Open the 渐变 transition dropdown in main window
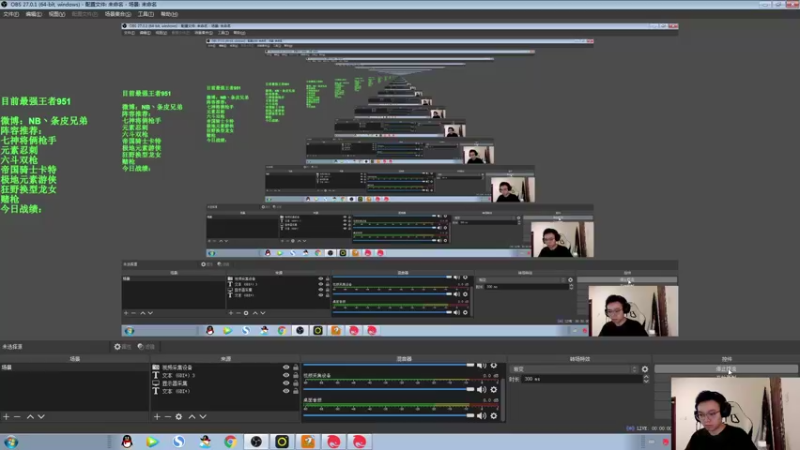The width and height of the screenshot is (800, 450). pos(574,369)
